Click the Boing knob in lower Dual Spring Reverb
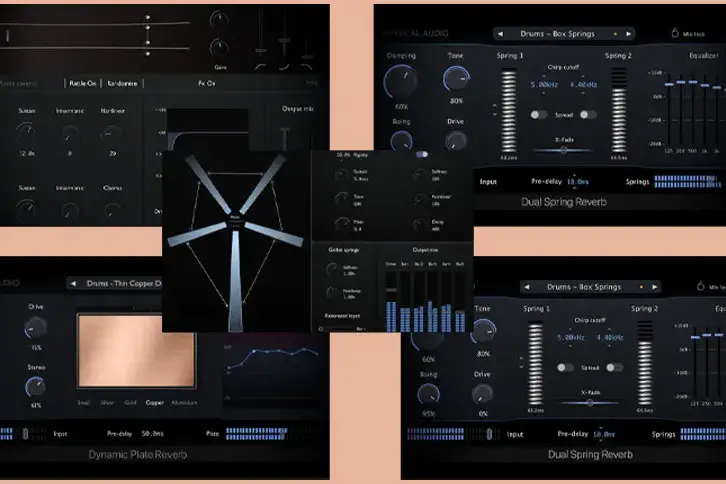Viewport: 726px width, 484px height. (428, 395)
